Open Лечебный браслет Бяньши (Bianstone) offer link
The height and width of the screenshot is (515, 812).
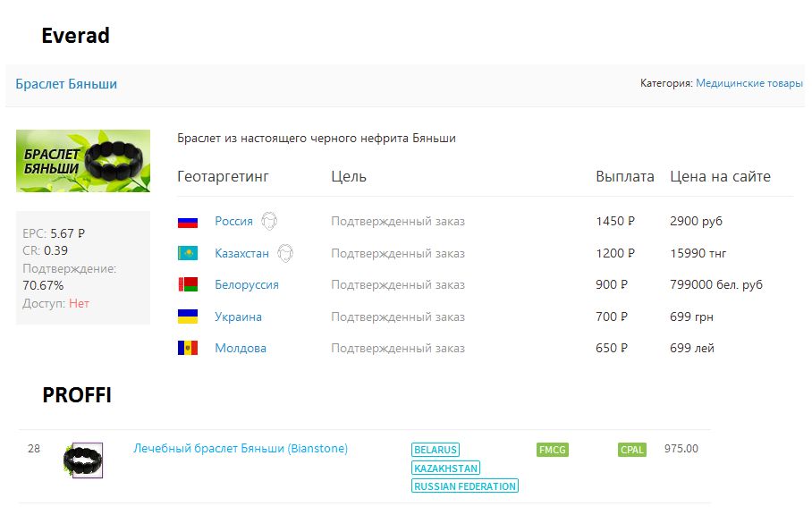pos(241,448)
